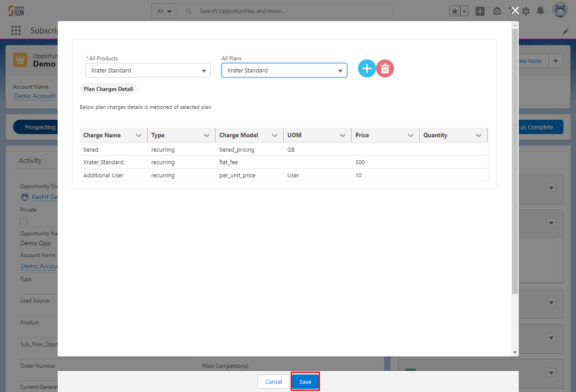
Task: Open the Charge Name column dropdown
Action: [139, 135]
